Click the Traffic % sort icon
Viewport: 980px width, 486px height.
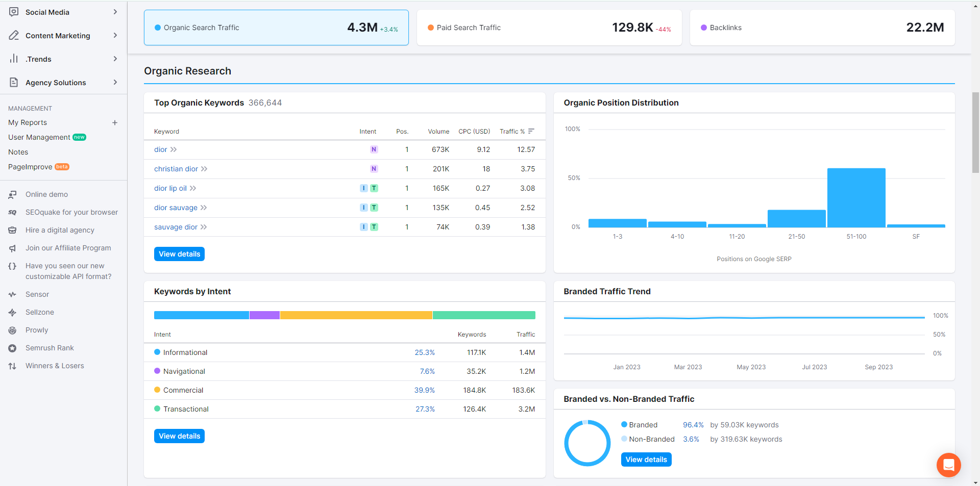(531, 132)
